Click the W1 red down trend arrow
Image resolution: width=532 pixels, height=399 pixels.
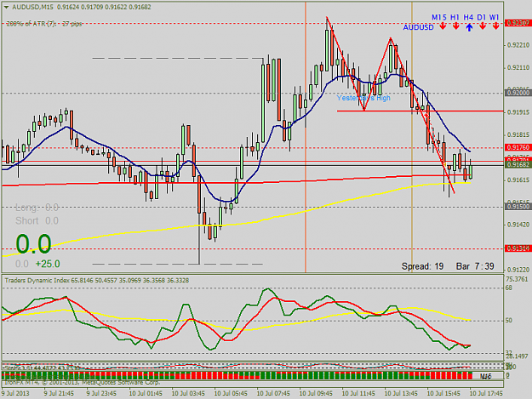pos(495,26)
